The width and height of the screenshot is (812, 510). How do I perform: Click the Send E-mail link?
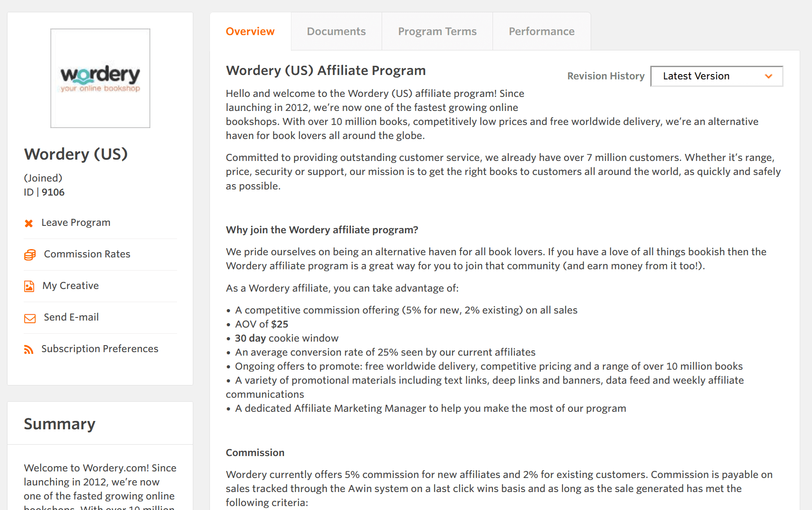pyautogui.click(x=71, y=317)
